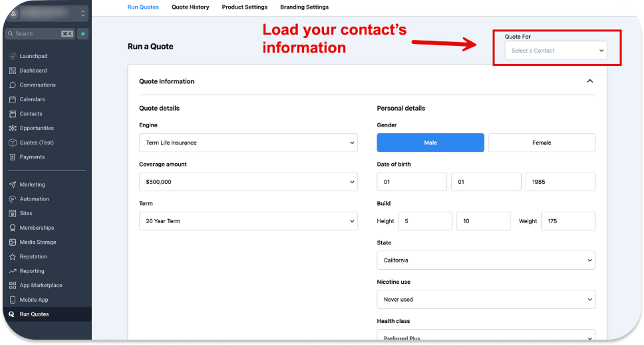Collapse the Quote Information section

click(590, 81)
